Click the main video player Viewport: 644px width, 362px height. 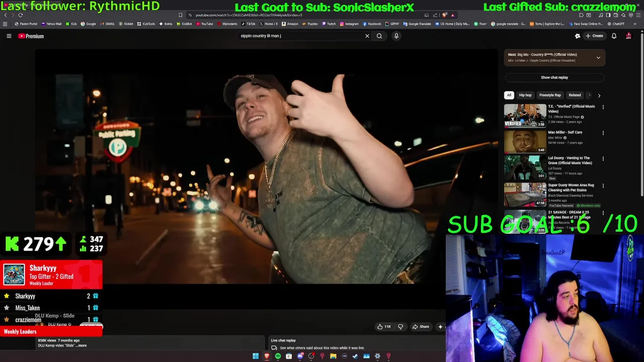click(267, 178)
